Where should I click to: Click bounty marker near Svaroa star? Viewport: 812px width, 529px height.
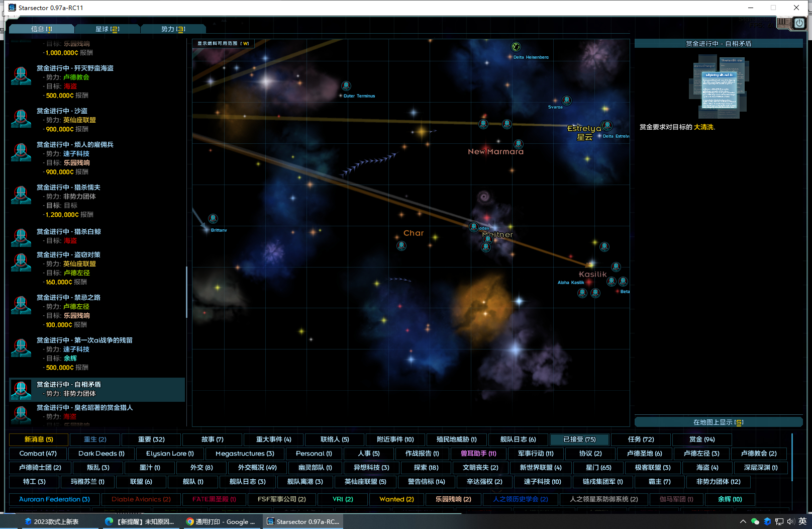(x=567, y=101)
